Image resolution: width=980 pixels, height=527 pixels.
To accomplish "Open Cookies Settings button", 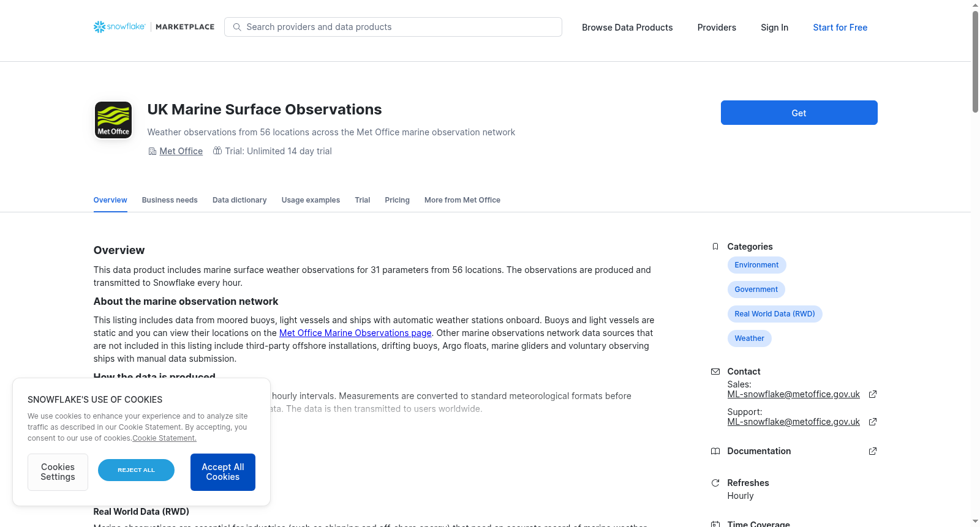I will click(x=58, y=472).
